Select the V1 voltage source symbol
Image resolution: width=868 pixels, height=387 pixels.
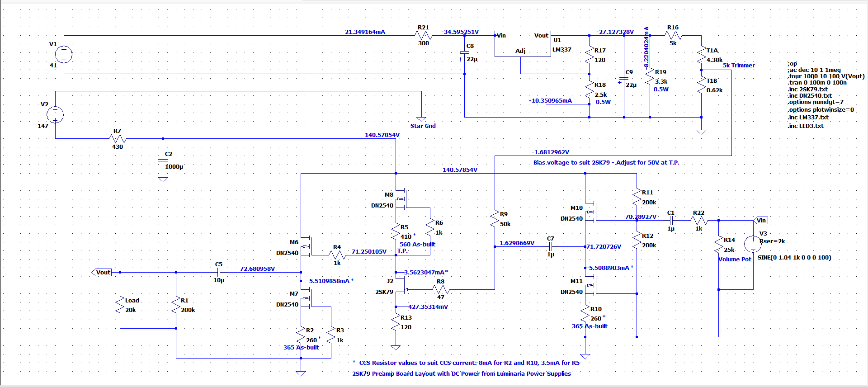64,55
